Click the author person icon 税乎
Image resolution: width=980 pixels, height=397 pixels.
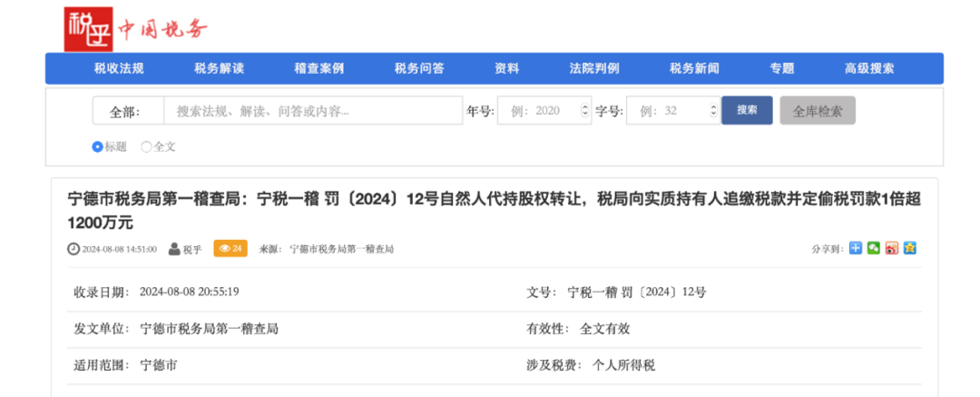(174, 248)
